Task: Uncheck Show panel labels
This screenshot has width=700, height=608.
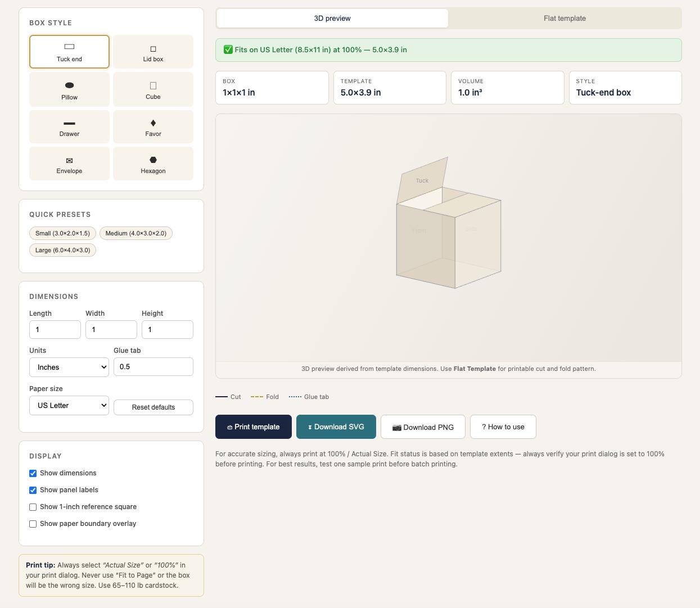Action: click(33, 490)
